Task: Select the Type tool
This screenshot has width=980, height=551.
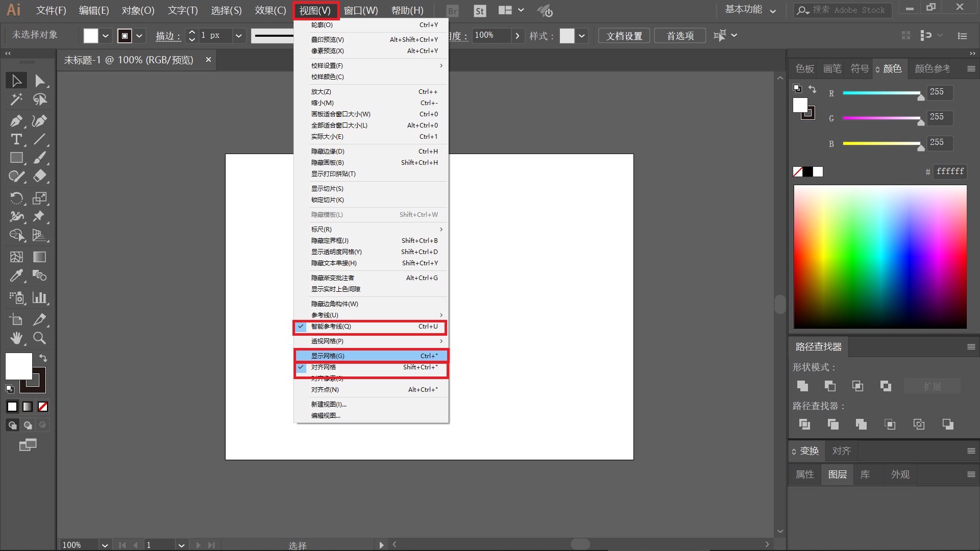Action: tap(16, 139)
